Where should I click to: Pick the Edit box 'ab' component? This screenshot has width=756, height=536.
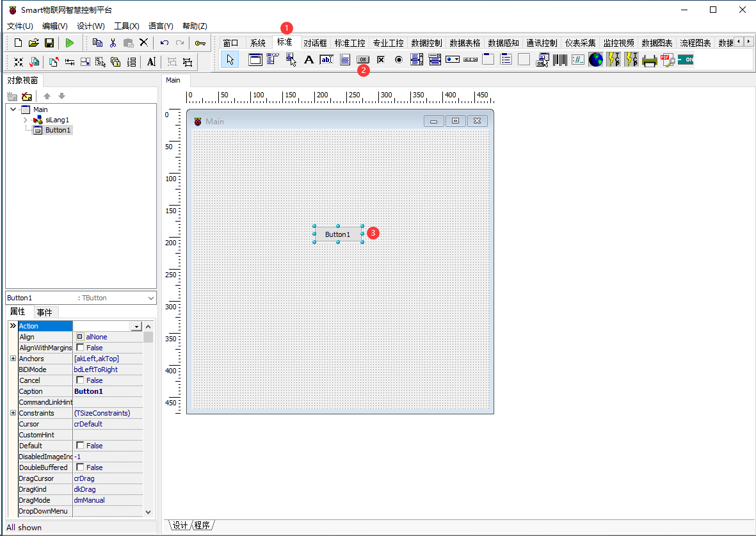point(326,60)
